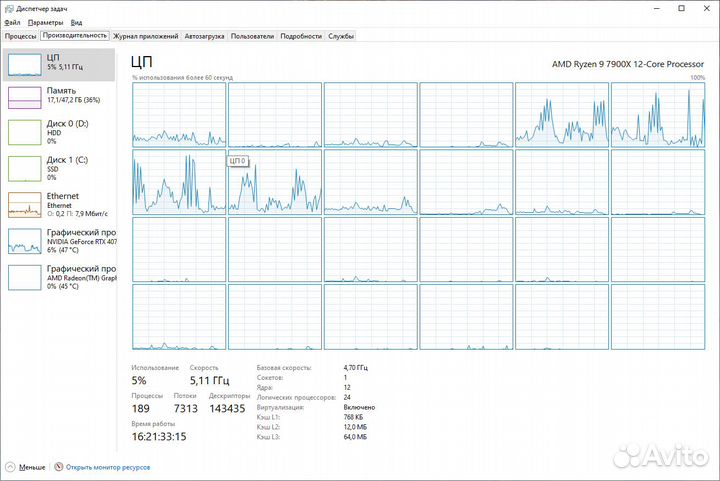The height and width of the screenshot is (481, 720).
Task: Click the thread count 7313
Action: click(186, 408)
